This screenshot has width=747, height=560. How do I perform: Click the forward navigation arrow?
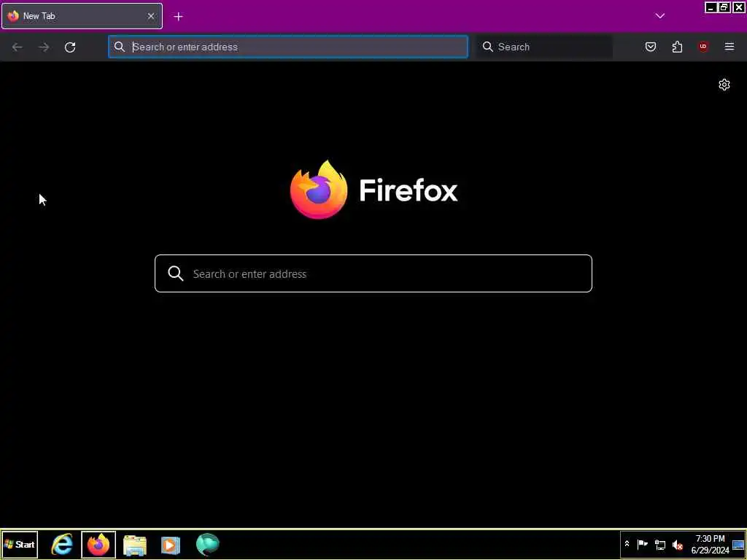pyautogui.click(x=44, y=47)
